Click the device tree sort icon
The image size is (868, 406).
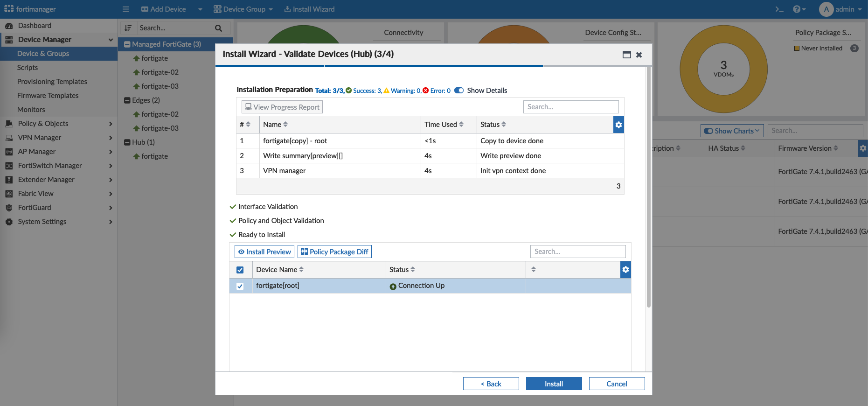(128, 28)
